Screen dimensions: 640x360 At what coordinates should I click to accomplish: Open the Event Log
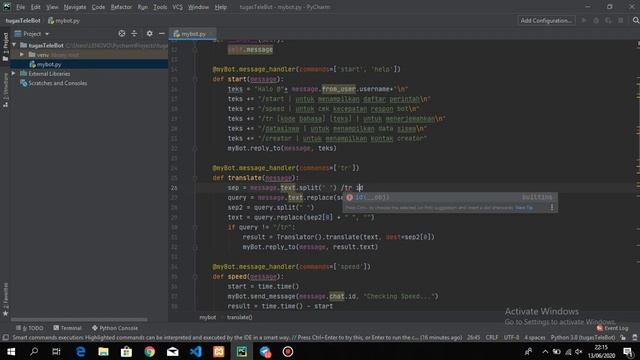612,328
